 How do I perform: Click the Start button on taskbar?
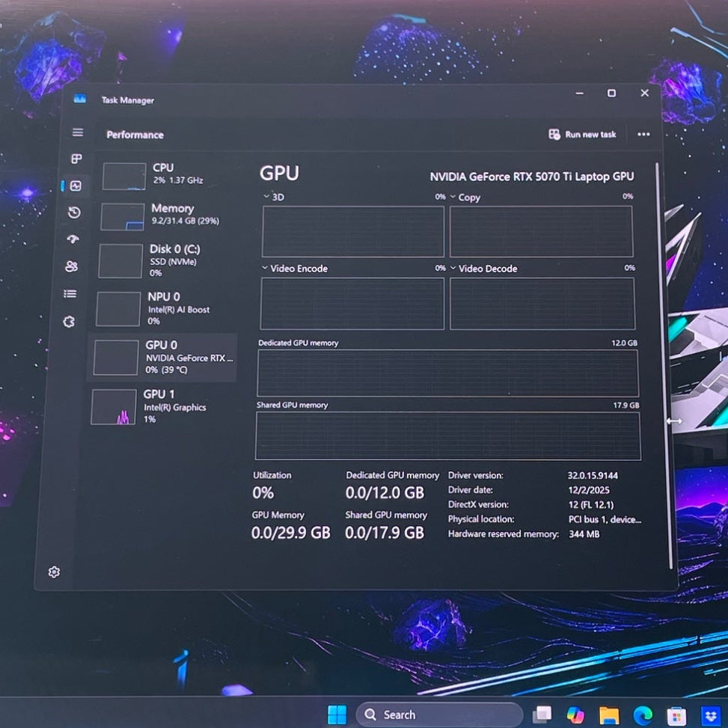(337, 715)
